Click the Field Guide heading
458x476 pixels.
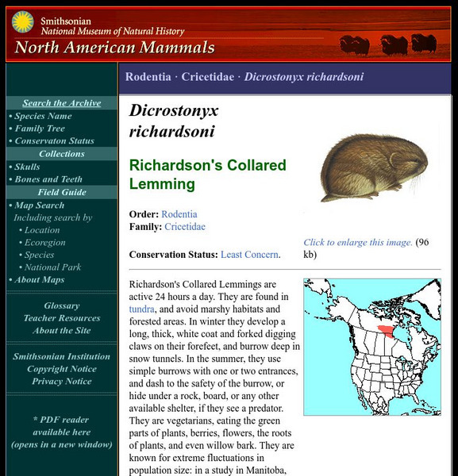pyautogui.click(x=62, y=192)
